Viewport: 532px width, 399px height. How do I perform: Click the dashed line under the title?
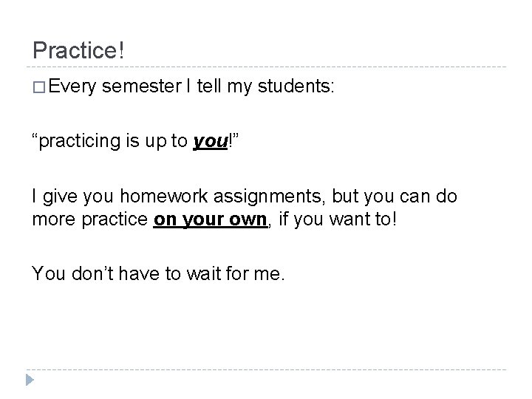266,66
